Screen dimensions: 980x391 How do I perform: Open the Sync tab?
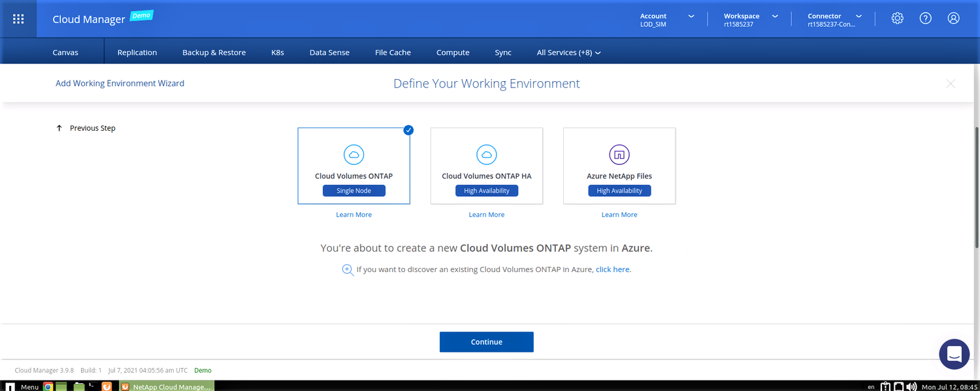click(x=503, y=52)
